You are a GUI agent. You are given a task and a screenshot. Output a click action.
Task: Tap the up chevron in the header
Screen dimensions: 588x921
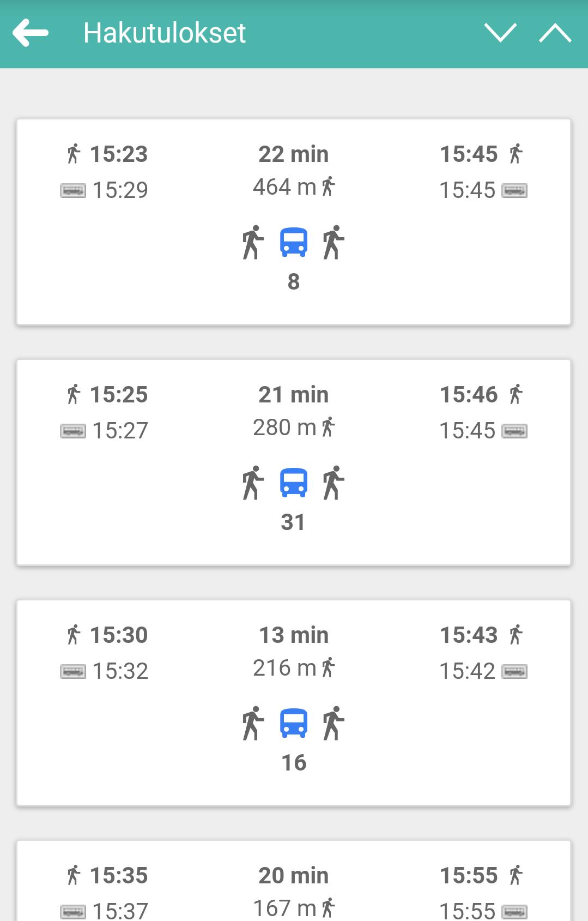coord(555,33)
